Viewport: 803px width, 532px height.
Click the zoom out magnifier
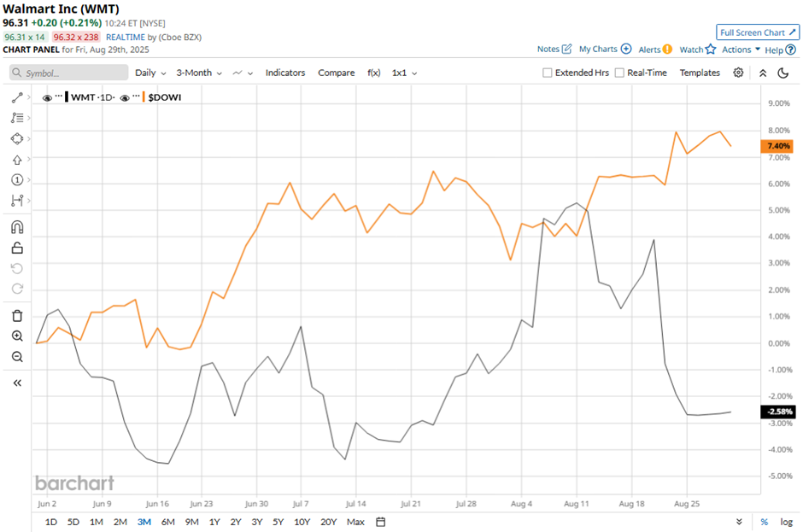pyautogui.click(x=17, y=357)
